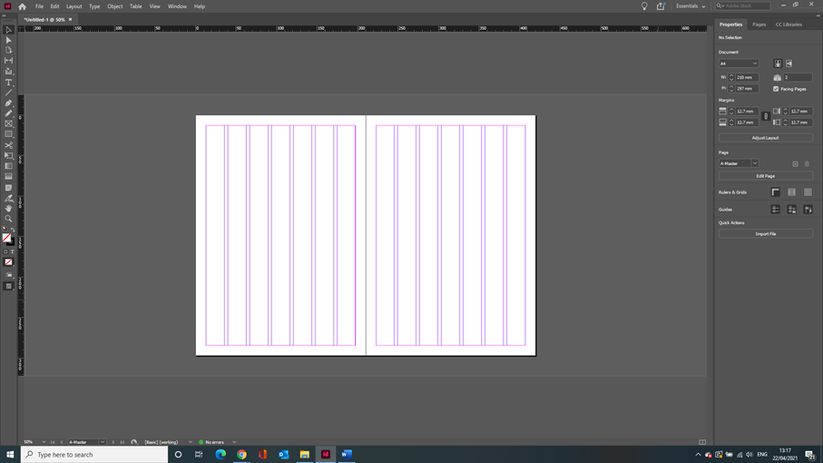Open the zoom level dropdown in status bar
This screenshot has width=823, height=463.
pyautogui.click(x=44, y=442)
